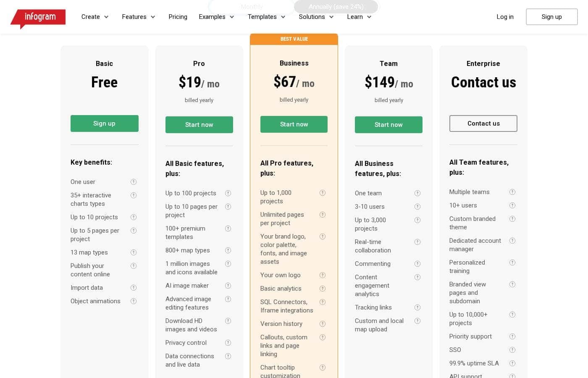Expand the Examples menu
Viewport: 588px width, 378px height.
(216, 17)
